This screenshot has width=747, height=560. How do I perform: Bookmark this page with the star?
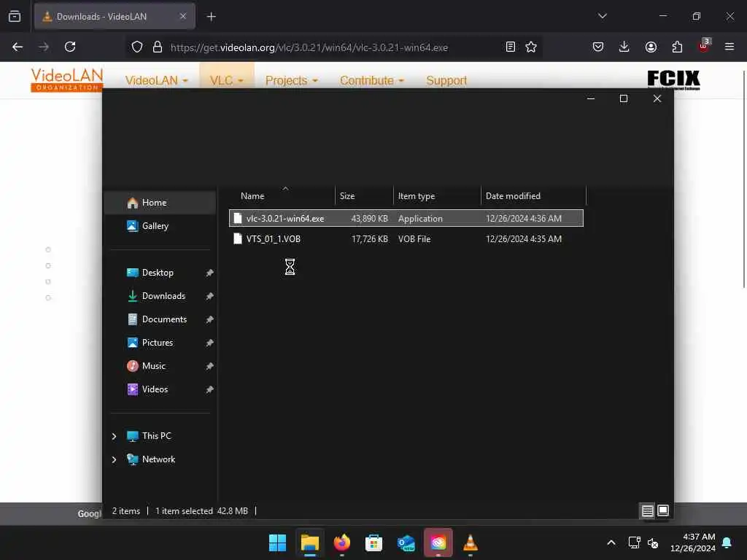coord(531,47)
